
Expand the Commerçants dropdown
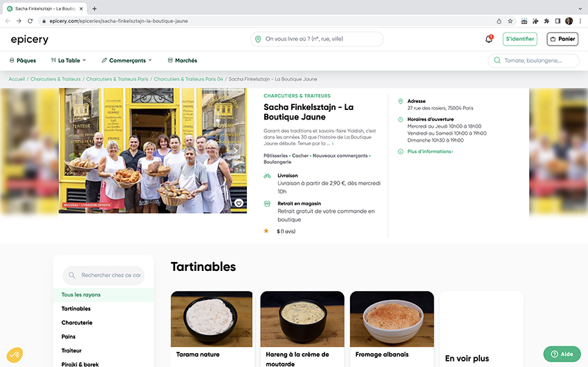(127, 60)
